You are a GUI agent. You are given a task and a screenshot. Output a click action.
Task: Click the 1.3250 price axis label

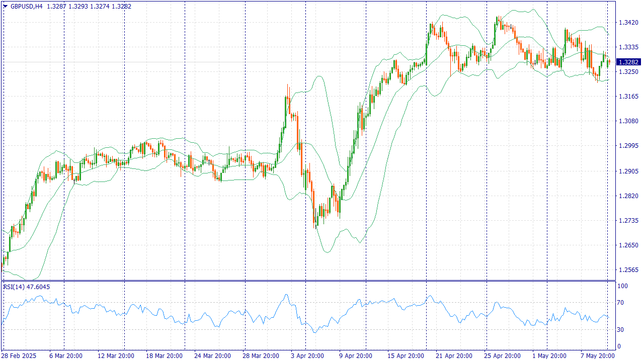click(629, 71)
